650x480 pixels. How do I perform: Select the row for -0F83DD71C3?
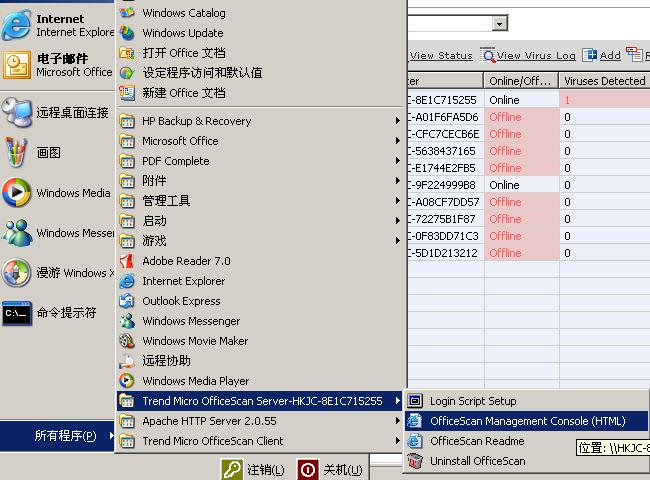coord(529,236)
